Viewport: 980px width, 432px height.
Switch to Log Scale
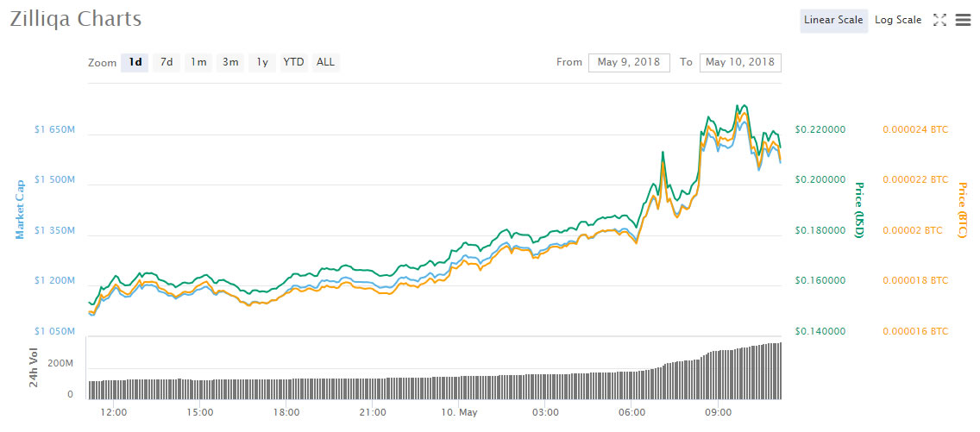tap(897, 20)
